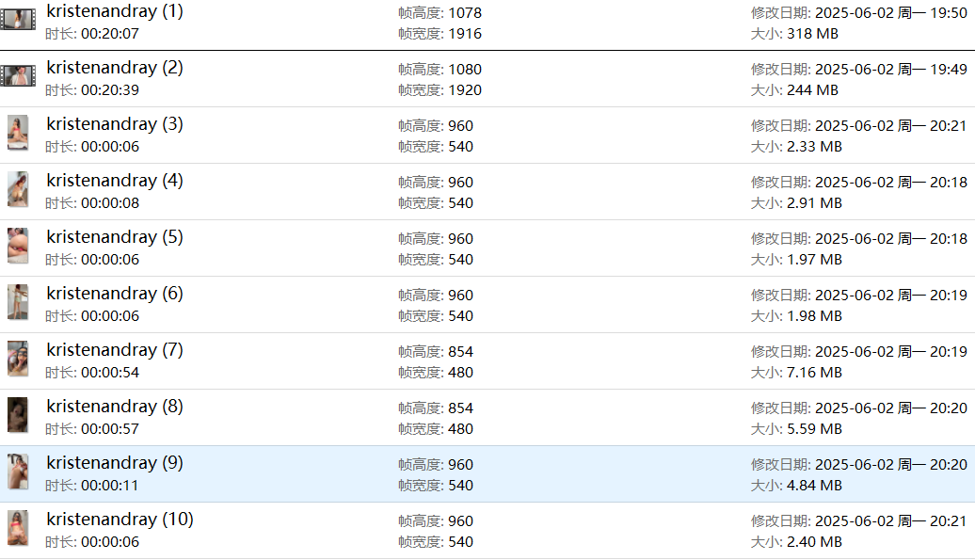This screenshot has height=560, width=975.
Task: Select the kristenandray (4) thumbnail icon
Action: [18, 189]
